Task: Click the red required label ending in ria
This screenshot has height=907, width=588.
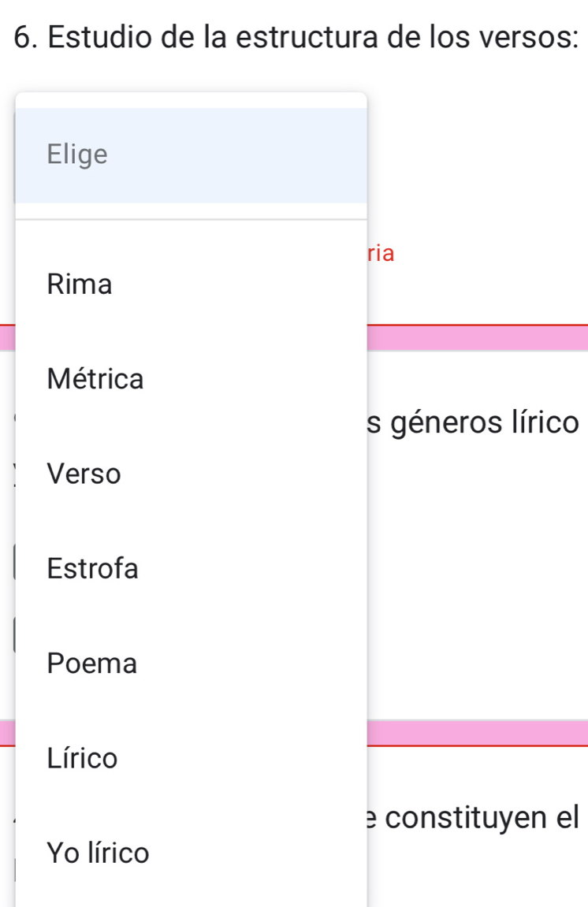Action: (x=381, y=254)
